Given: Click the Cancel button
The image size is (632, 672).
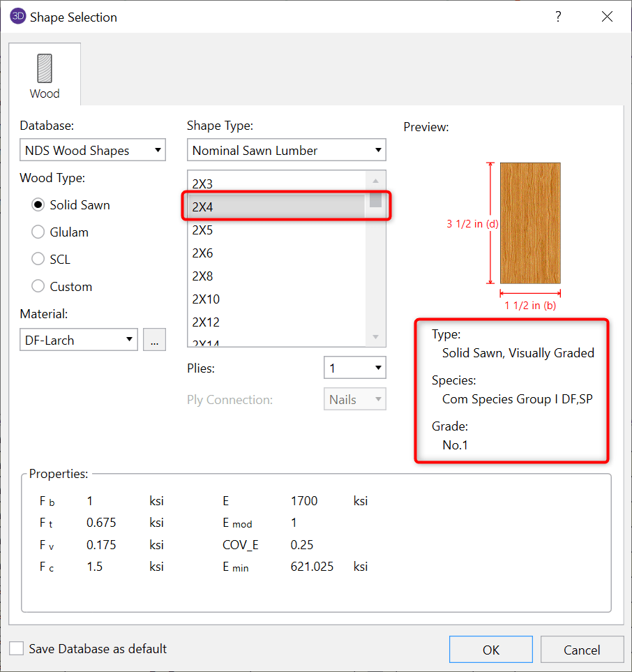Looking at the screenshot, I should point(582,650).
